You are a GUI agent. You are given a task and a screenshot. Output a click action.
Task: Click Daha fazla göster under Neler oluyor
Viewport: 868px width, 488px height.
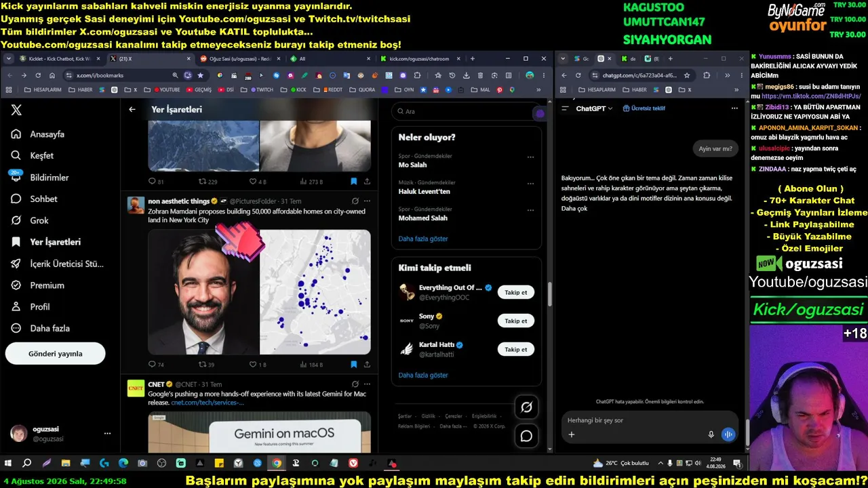click(423, 239)
